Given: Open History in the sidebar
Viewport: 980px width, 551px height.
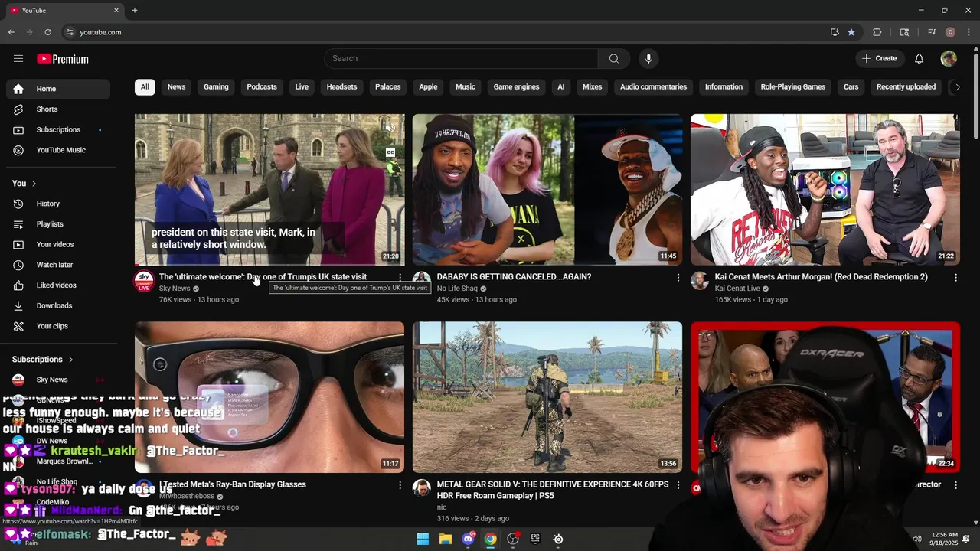Looking at the screenshot, I should point(58,204).
